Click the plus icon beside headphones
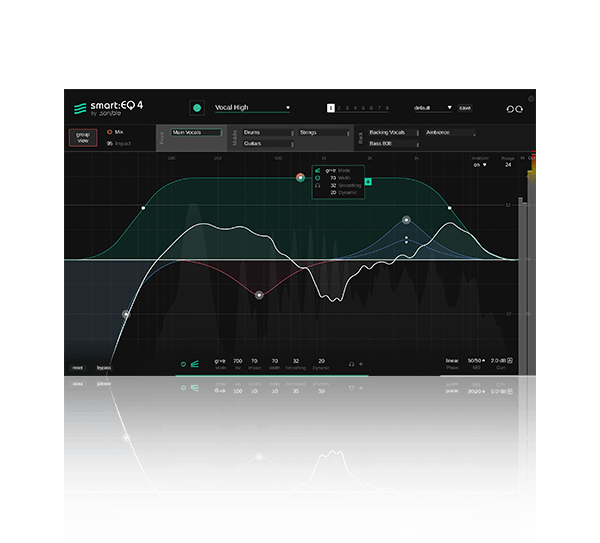The image size is (600, 543). click(361, 364)
